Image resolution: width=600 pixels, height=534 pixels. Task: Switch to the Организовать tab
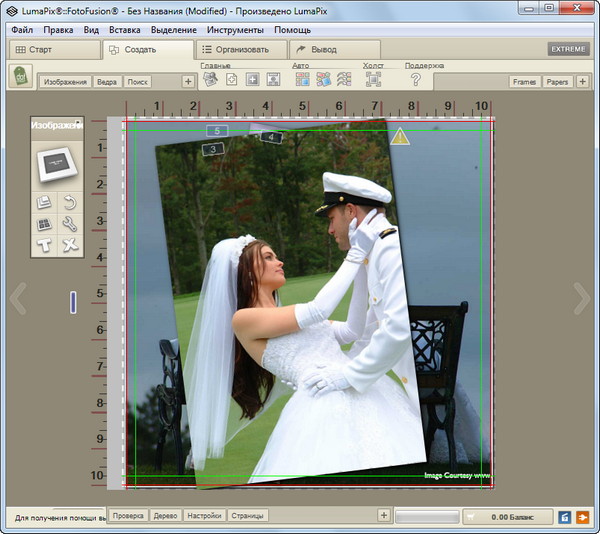point(236,49)
